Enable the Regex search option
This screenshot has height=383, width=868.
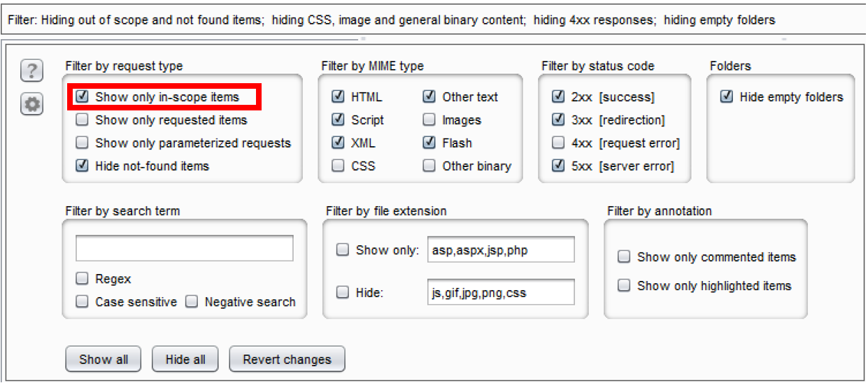pyautogui.click(x=83, y=279)
